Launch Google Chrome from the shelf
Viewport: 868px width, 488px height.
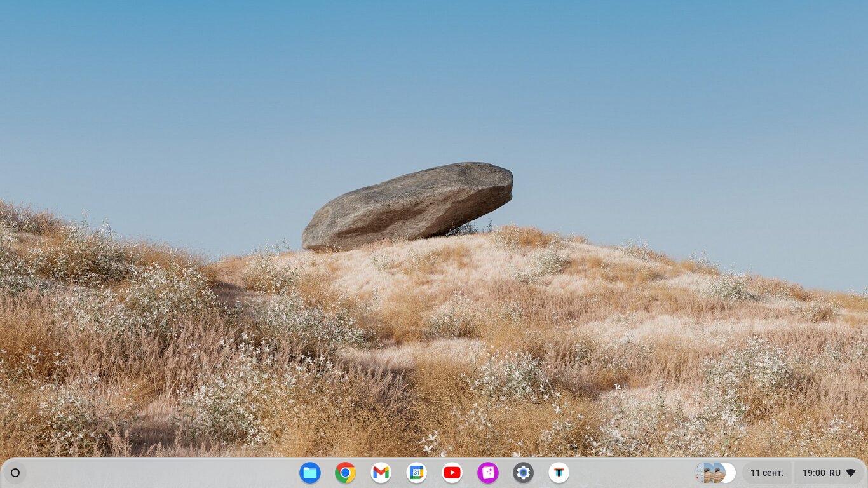click(x=346, y=473)
